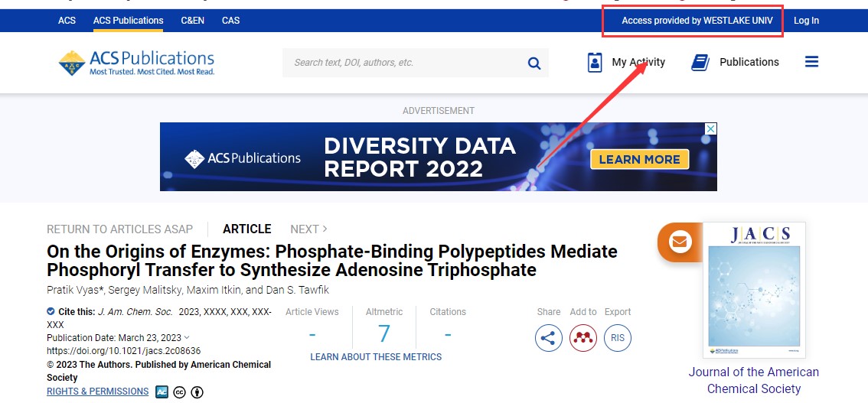Image resolution: width=868 pixels, height=403 pixels.
Task: Click the search text input field
Action: 402,63
